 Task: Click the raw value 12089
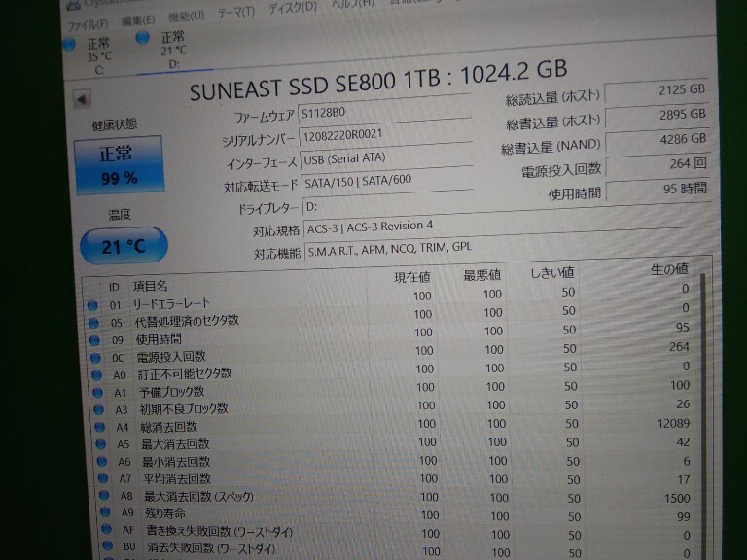tap(673, 423)
